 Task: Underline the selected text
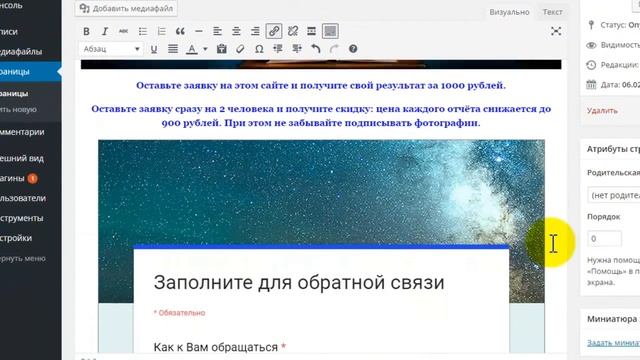[154, 49]
